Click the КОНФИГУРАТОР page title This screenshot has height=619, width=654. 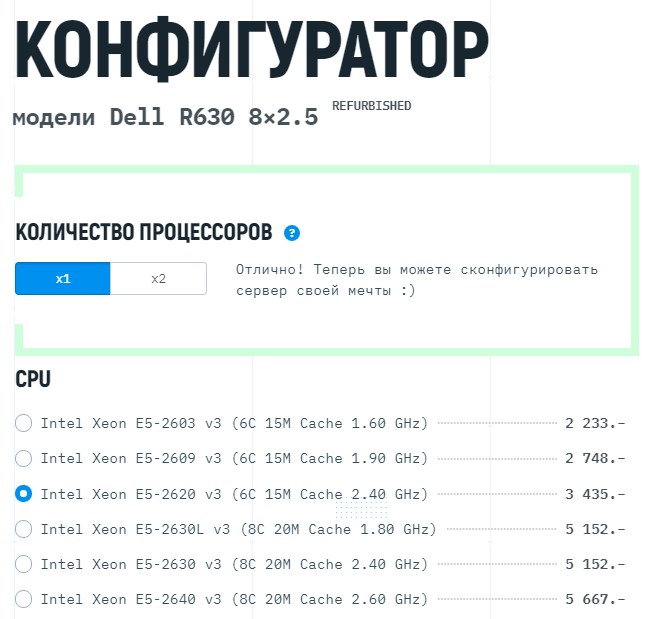(252, 50)
